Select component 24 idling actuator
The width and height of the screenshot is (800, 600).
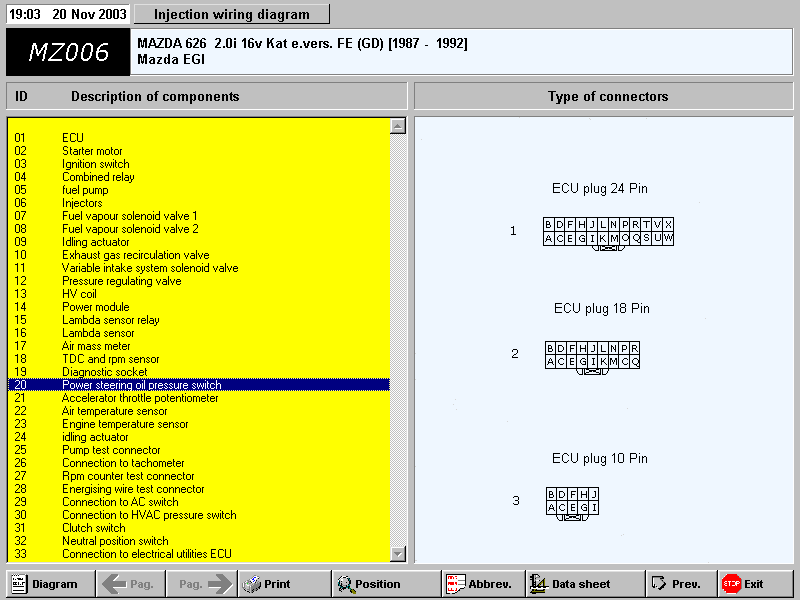point(199,437)
